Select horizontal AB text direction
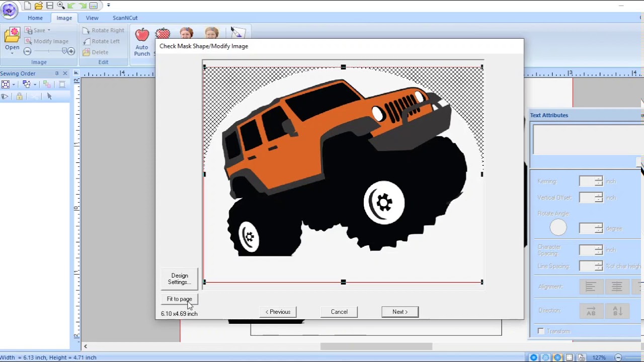644x362 pixels. pyautogui.click(x=591, y=311)
